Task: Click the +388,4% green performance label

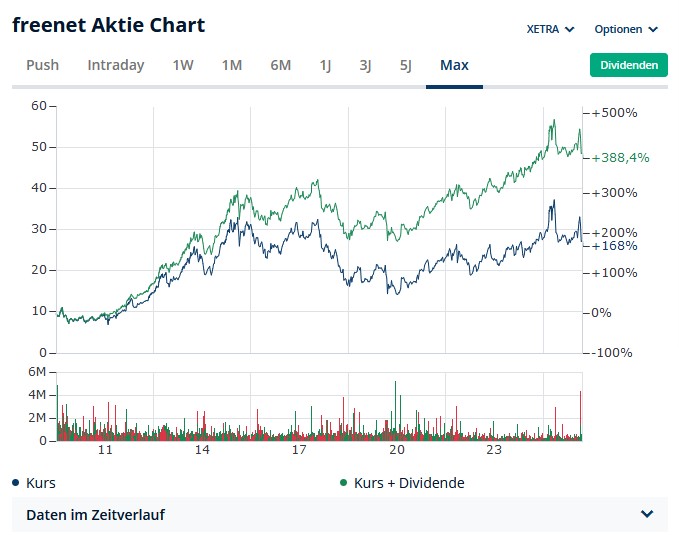Action: 621,157
